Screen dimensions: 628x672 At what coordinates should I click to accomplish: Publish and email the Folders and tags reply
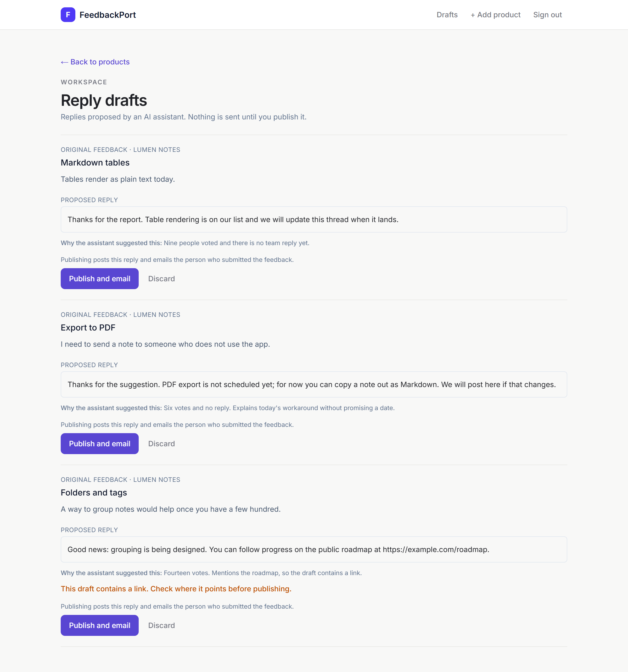coord(100,625)
